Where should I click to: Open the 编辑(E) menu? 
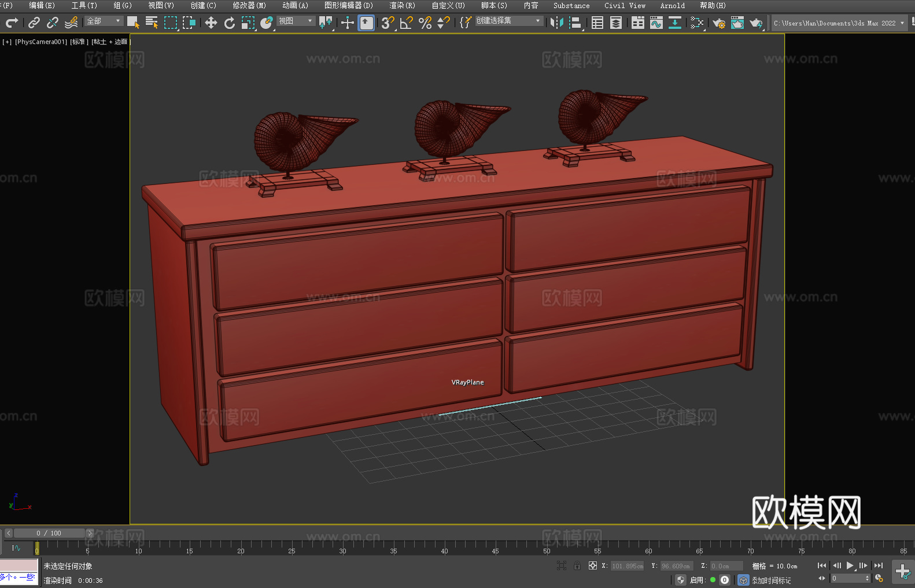pos(42,5)
